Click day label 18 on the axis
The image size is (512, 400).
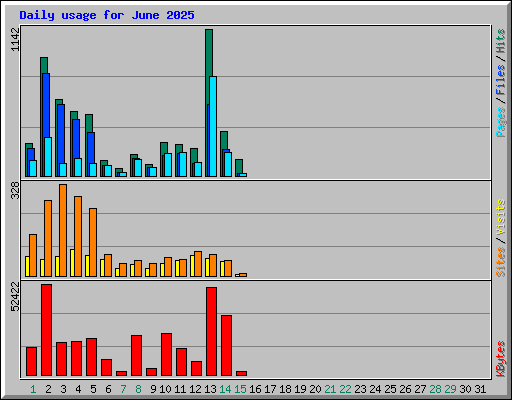(x=285, y=389)
